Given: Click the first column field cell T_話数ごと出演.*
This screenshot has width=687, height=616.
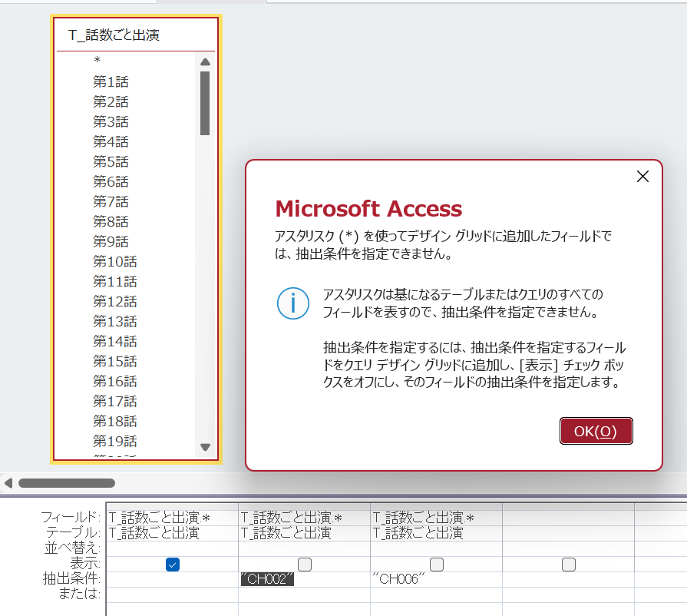Looking at the screenshot, I should click(x=172, y=518).
